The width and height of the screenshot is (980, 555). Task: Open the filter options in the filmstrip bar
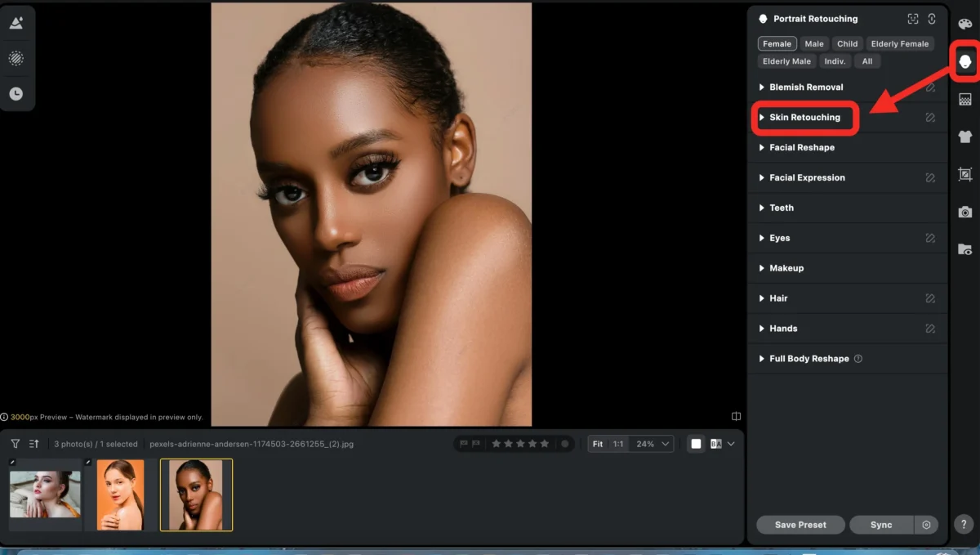coord(15,443)
